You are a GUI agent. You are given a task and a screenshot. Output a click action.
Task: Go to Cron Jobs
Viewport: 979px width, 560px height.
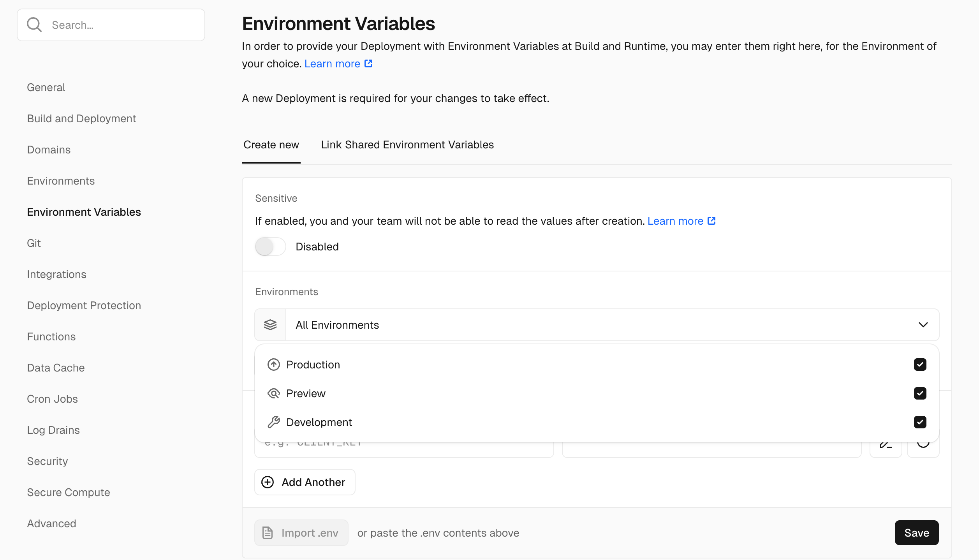click(x=52, y=399)
